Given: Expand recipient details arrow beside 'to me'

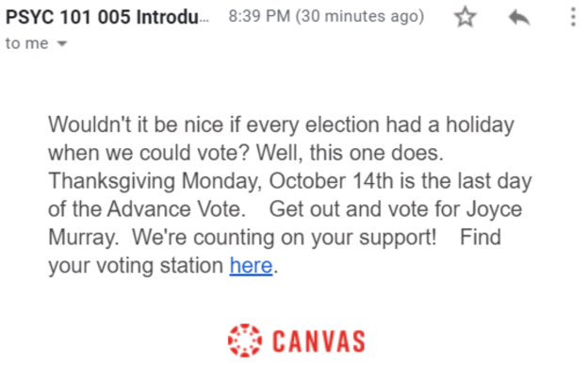Looking at the screenshot, I should click(62, 43).
